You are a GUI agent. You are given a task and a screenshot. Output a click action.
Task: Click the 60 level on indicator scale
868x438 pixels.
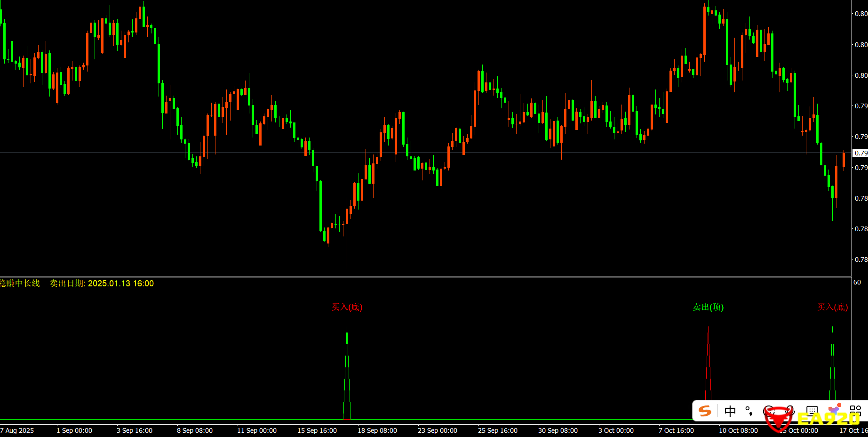tap(857, 282)
